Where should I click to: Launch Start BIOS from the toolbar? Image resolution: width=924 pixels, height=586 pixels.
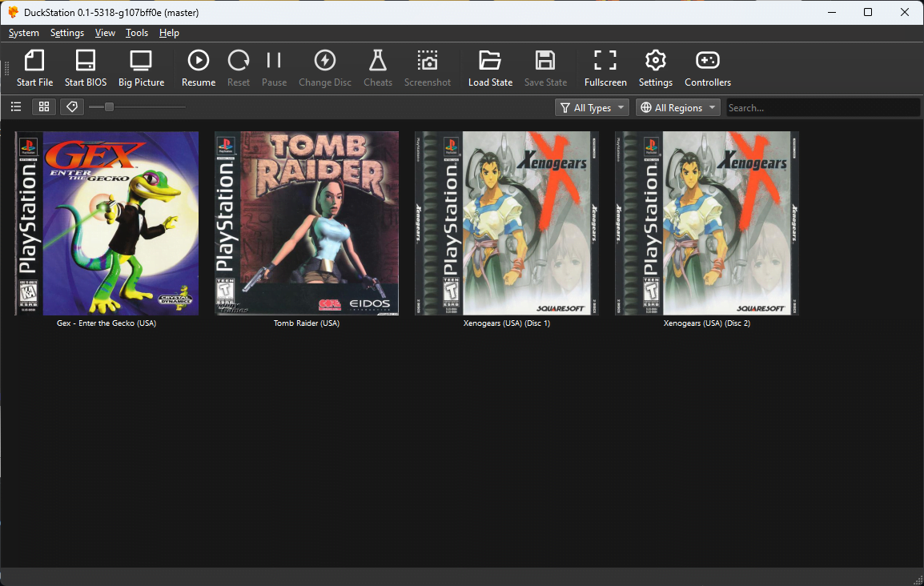pyautogui.click(x=85, y=69)
